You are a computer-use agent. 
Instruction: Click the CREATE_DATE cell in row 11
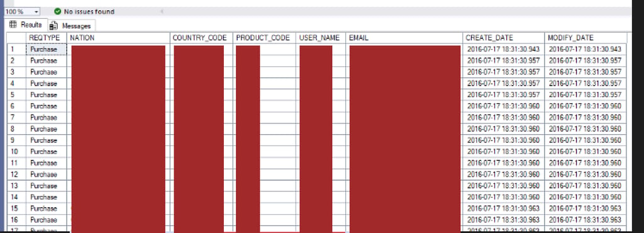[504, 162]
